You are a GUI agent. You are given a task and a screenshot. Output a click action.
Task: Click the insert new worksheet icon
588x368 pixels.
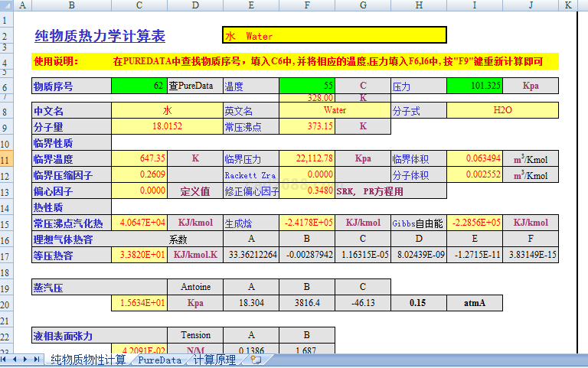click(x=256, y=360)
